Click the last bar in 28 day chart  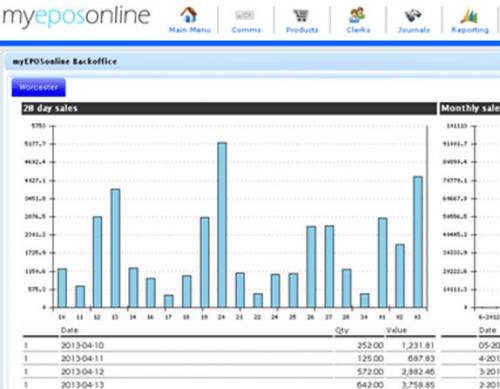[x=418, y=242]
